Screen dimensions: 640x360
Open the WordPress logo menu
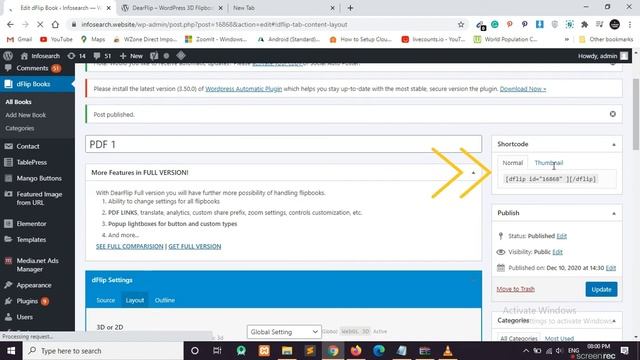(x=8, y=56)
